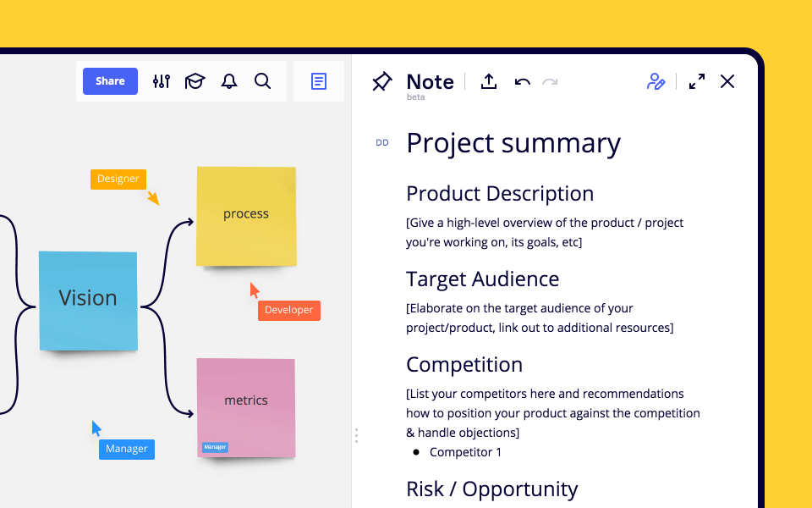Click the note editing permissions icon
The width and height of the screenshot is (812, 508).
tap(656, 81)
